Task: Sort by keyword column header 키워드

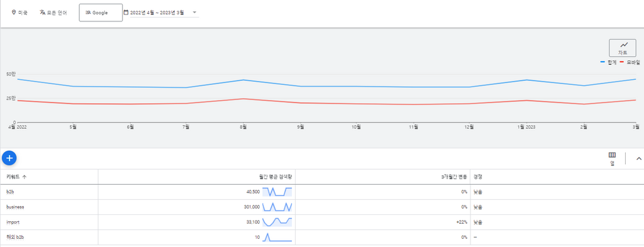Action: (x=16, y=177)
